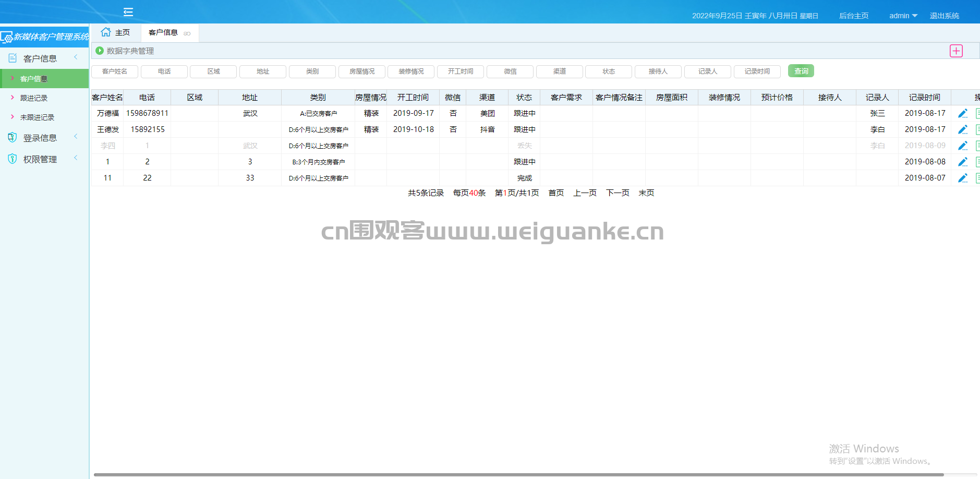Close the 客户信息 tab with its close icon

(x=187, y=33)
